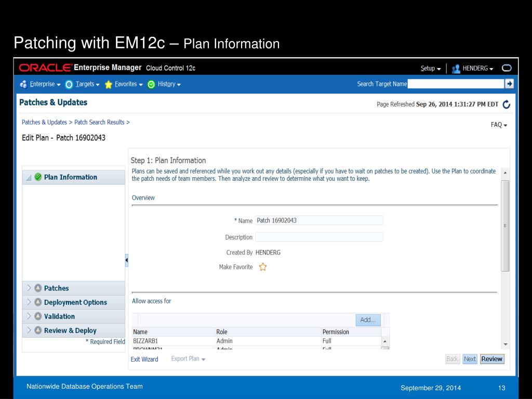Click the main panel scroll down arrow
The image size is (532, 399).
[505, 344]
